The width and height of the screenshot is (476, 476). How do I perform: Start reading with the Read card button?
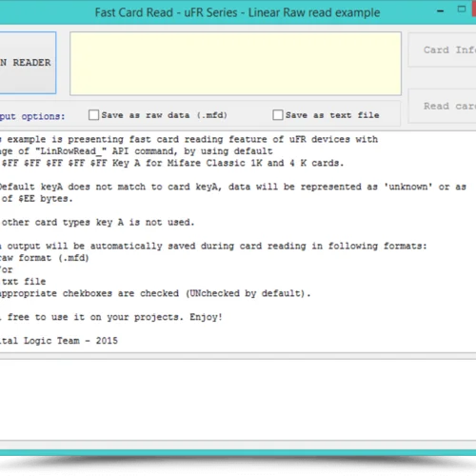click(442, 106)
